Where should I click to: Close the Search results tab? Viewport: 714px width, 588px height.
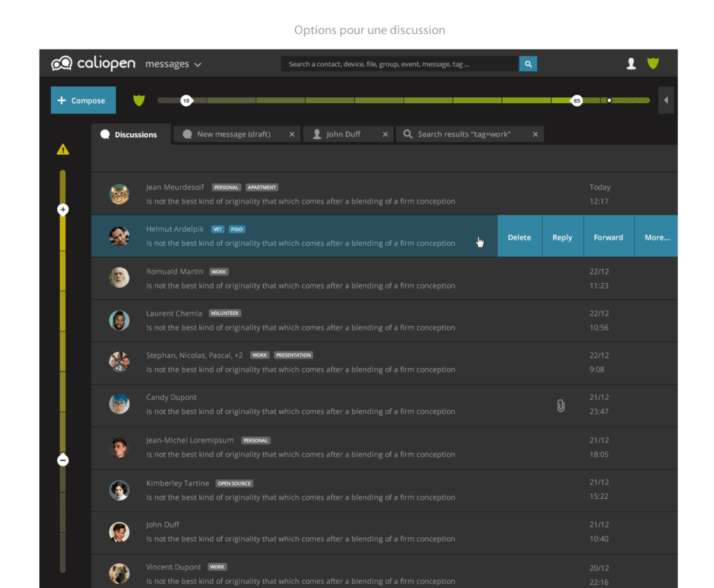(x=535, y=134)
